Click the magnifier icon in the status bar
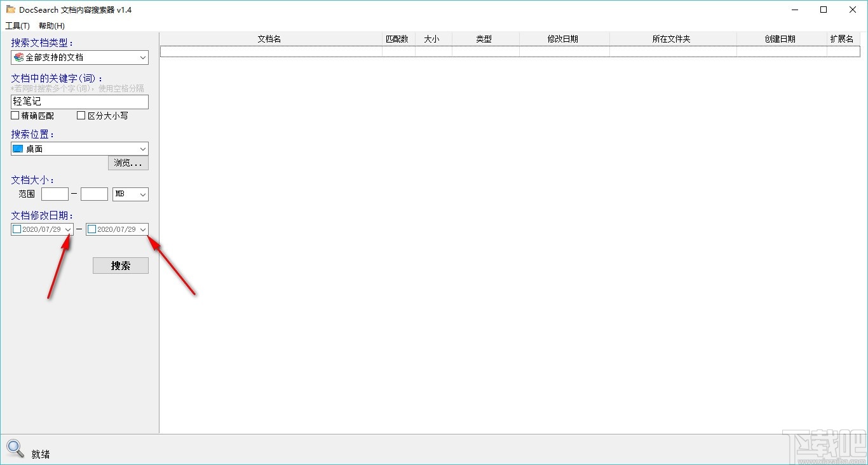Screen dimensions: 868x465 15,448
